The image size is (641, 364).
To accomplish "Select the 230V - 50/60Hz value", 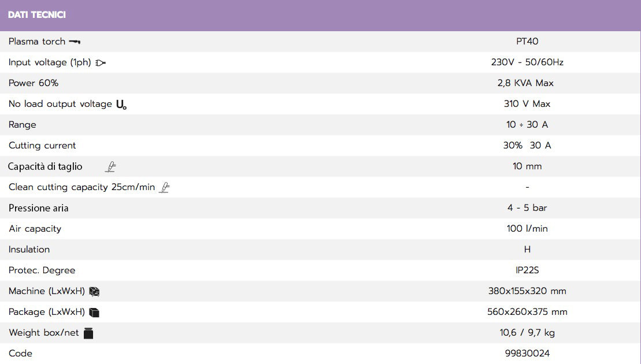I will coord(527,62).
